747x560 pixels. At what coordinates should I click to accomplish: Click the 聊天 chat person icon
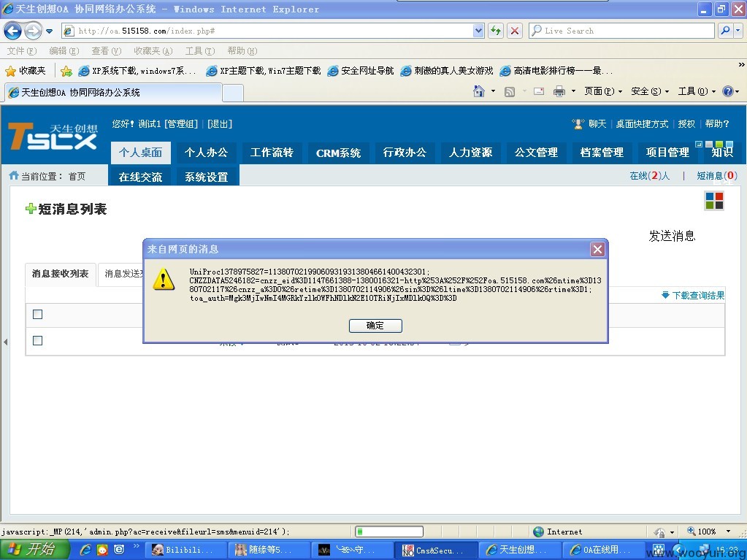pos(578,124)
